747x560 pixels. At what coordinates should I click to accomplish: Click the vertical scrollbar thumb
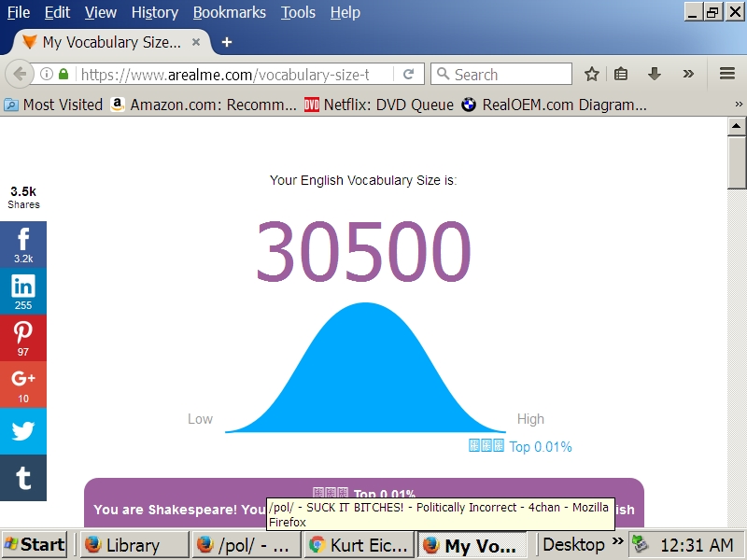737,162
